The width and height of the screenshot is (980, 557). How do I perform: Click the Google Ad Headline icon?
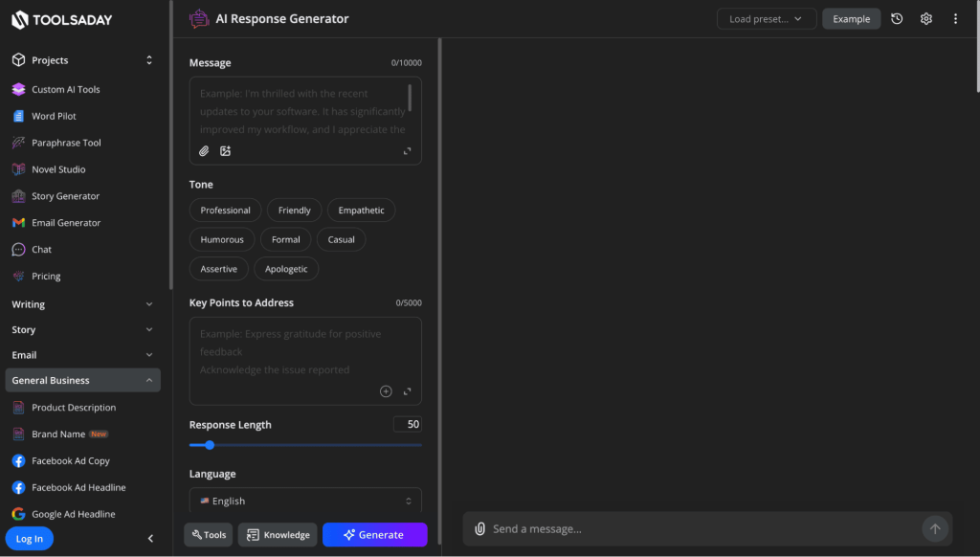(19, 514)
